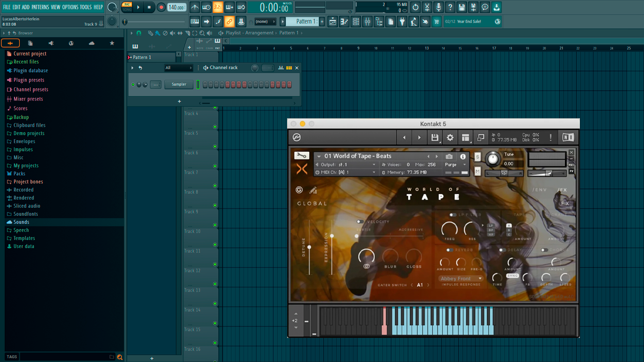Click the DETUNE slider handle
The image size is (644, 362).
point(309,247)
